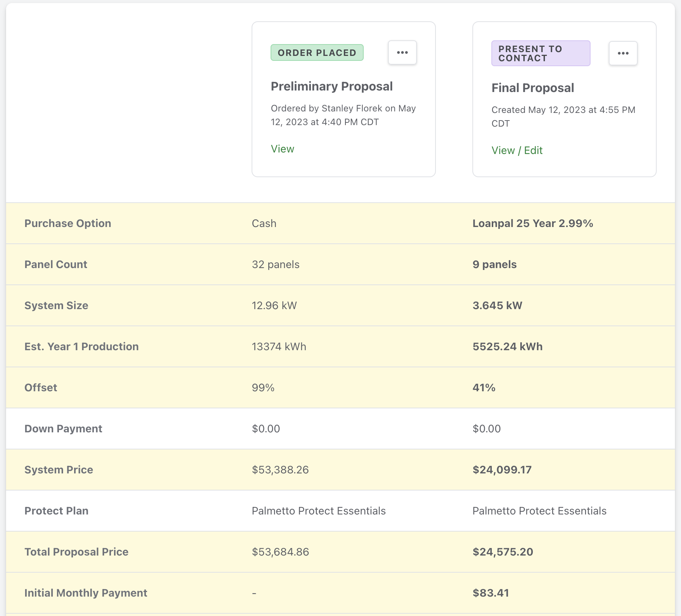Click the 5525.24 kWh production value
Screen dimensions: 681x616
click(507, 346)
